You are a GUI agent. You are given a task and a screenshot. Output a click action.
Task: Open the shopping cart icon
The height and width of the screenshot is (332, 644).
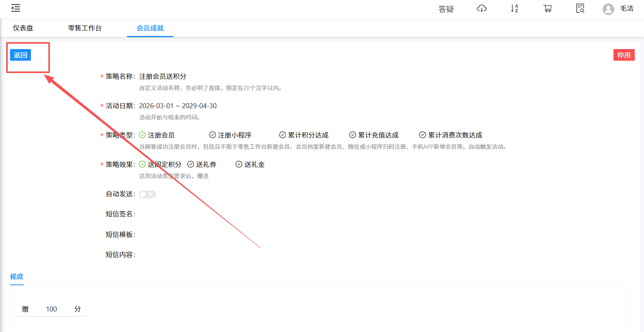click(x=547, y=9)
